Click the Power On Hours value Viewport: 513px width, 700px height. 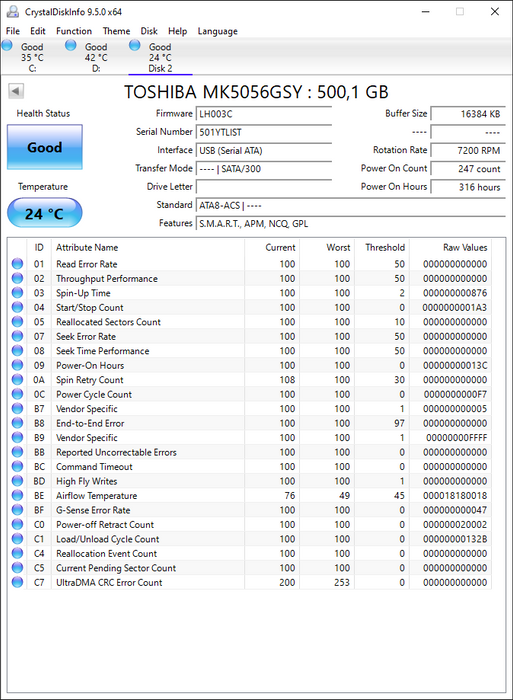pyautogui.click(x=468, y=187)
